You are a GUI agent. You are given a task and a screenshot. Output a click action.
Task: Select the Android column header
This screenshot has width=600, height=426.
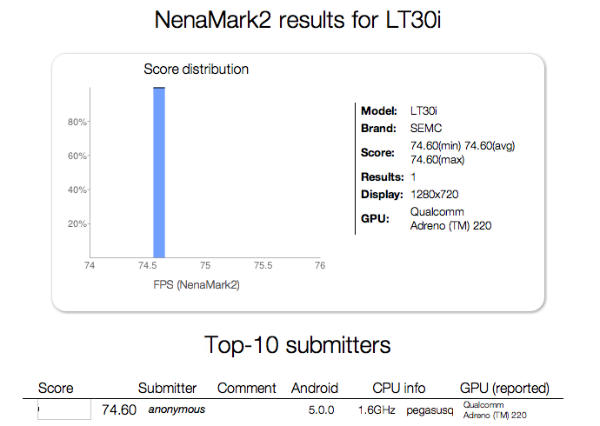pos(314,388)
